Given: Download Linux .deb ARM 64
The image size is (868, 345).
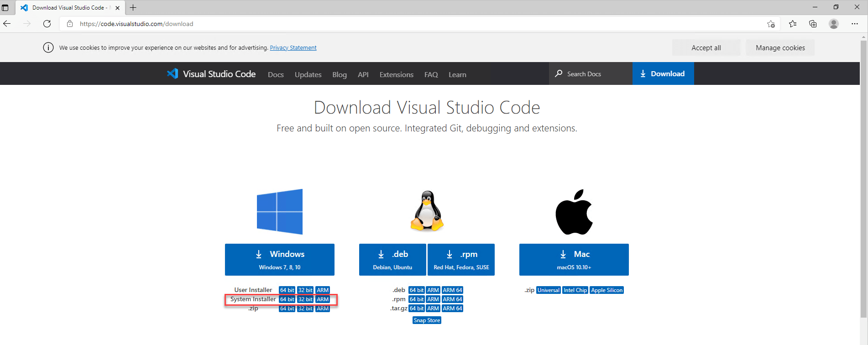Looking at the screenshot, I should tap(452, 290).
